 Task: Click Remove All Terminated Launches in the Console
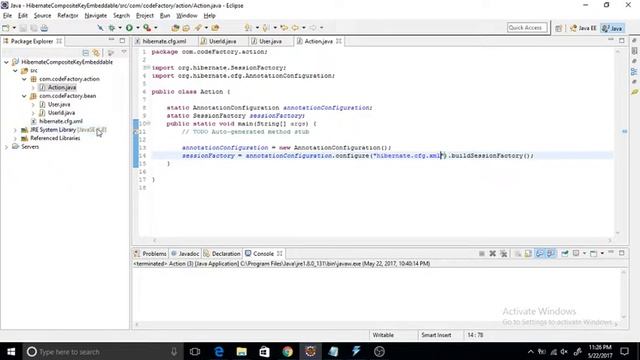point(504,253)
